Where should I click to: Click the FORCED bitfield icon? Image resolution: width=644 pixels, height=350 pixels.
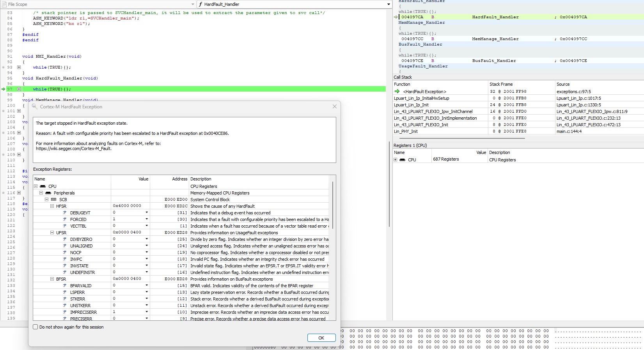65,219
